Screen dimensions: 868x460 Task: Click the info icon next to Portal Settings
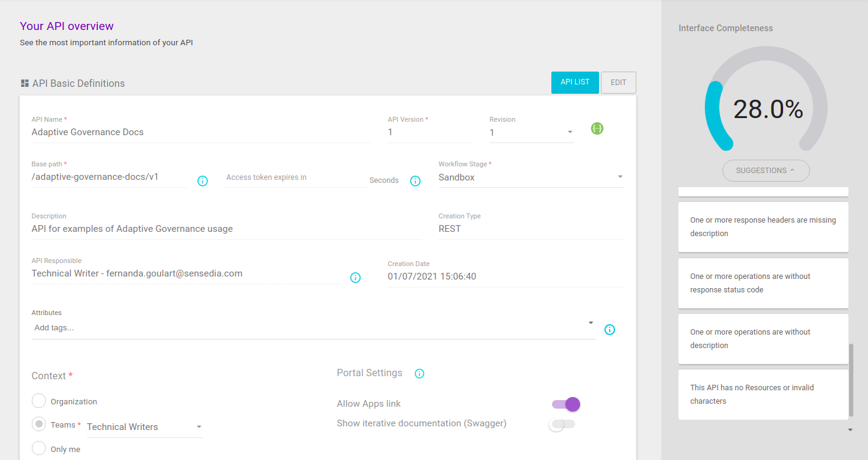coord(419,374)
